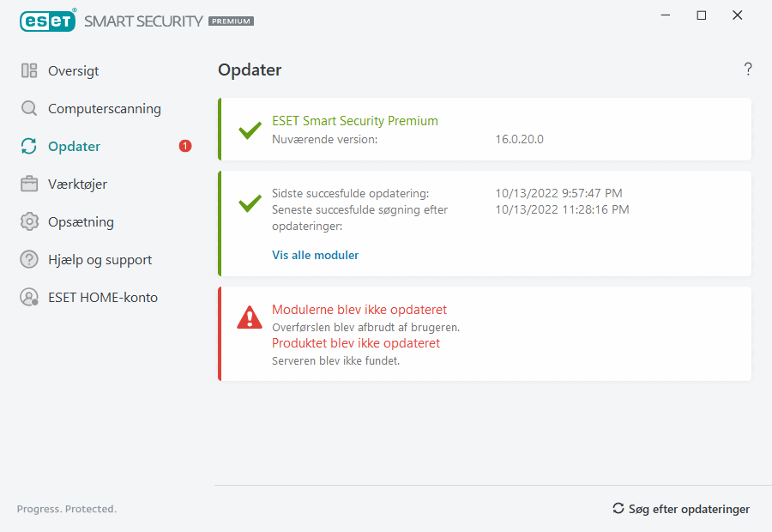Click the Oversigt dashboard icon
The width and height of the screenshot is (772, 532).
pyautogui.click(x=29, y=71)
